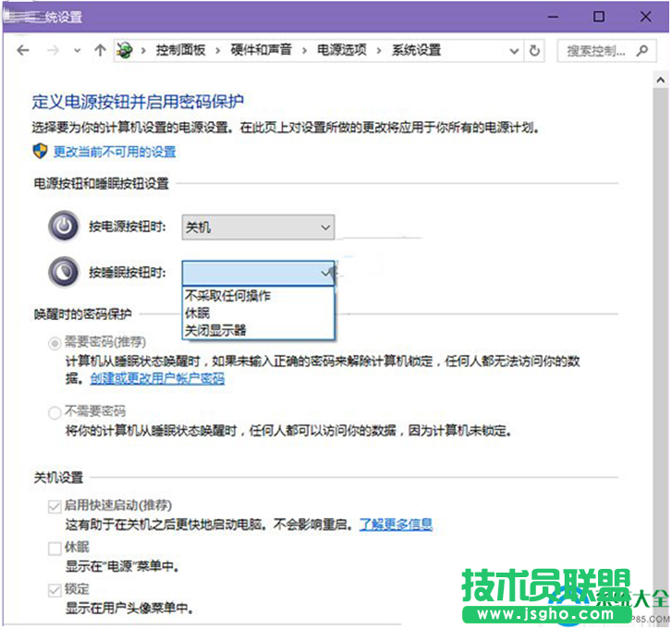Expand chevron after 硬件和声音 breadcrumb
Viewport: 672px width, 629px height.
(304, 51)
